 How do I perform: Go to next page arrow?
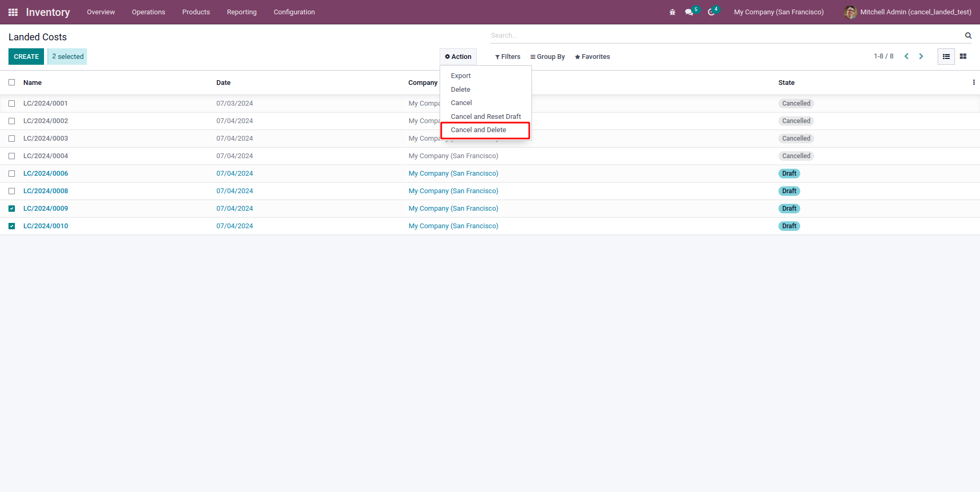pyautogui.click(x=921, y=56)
